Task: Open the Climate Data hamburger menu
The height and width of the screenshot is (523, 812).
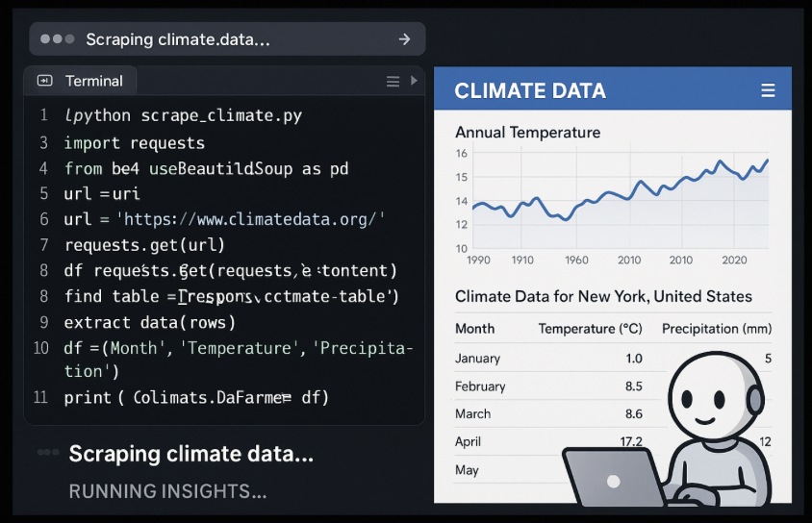Action: (768, 90)
